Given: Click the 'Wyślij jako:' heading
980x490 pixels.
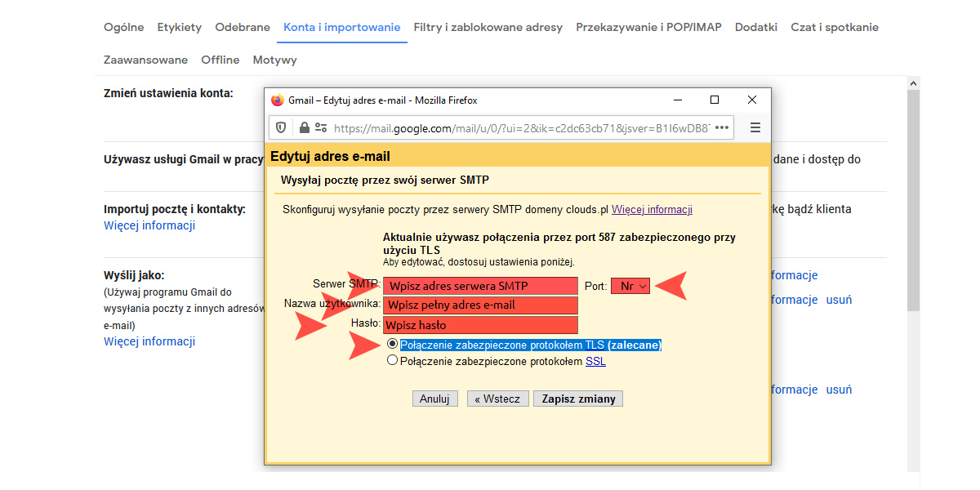Looking at the screenshot, I should click(134, 275).
